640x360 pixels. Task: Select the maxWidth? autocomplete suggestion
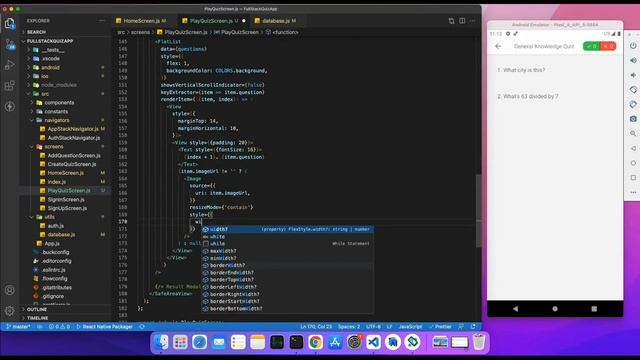tap(287, 251)
